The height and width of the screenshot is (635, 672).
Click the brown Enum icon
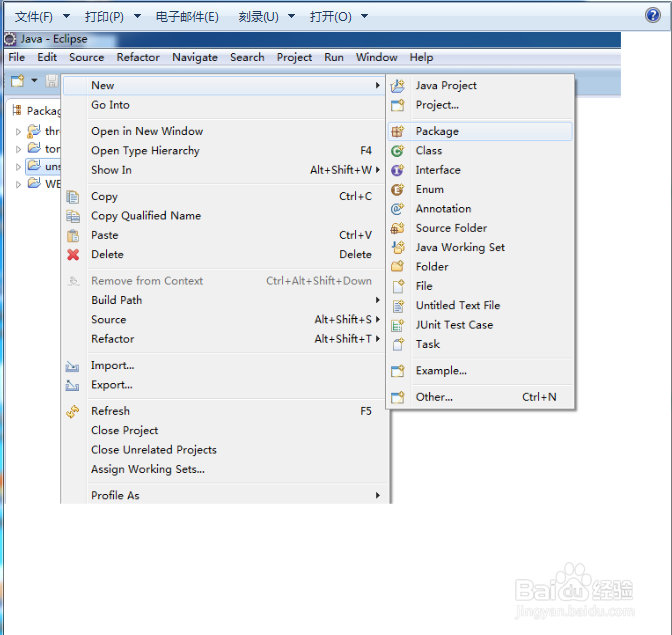tap(398, 189)
